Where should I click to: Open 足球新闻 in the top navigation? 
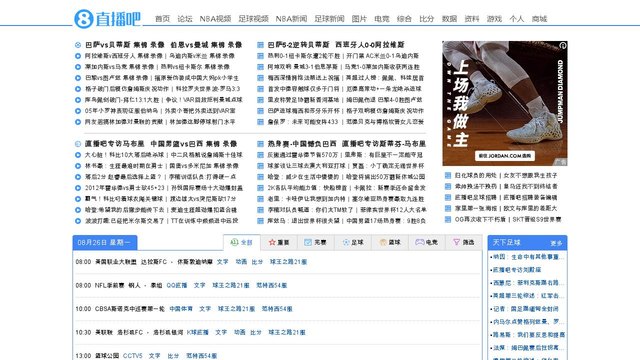tap(329, 19)
